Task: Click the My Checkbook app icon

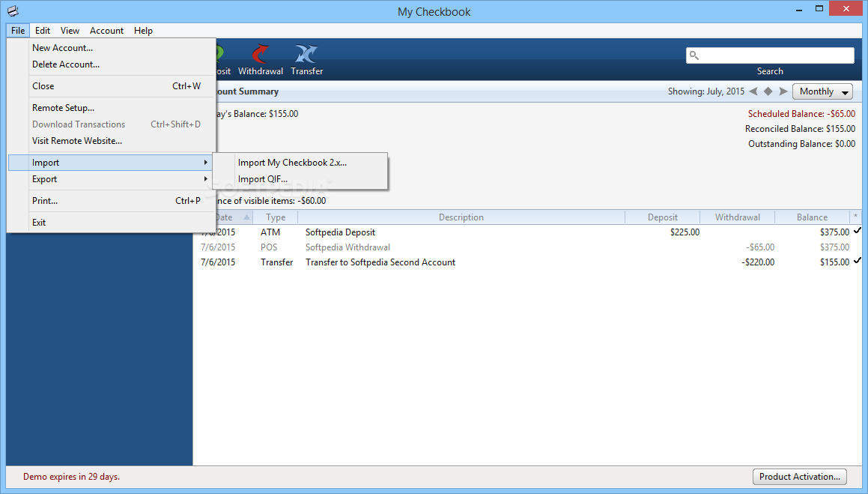Action: pyautogui.click(x=13, y=11)
